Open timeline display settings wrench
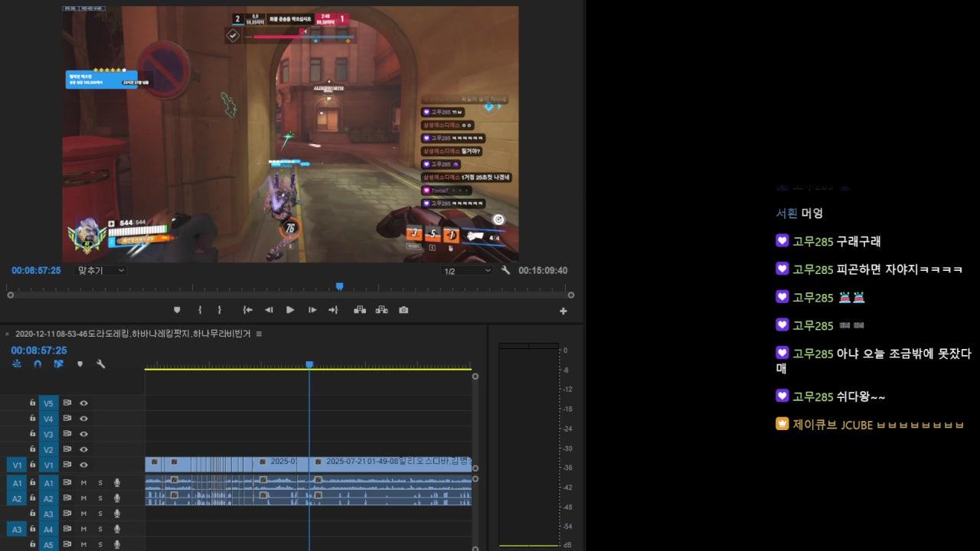The width and height of the screenshot is (980, 551). pos(100,364)
